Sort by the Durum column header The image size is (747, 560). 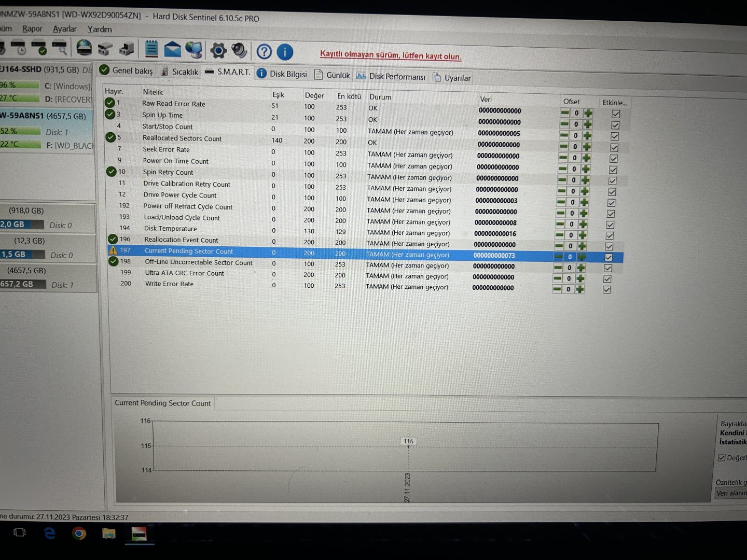[380, 97]
